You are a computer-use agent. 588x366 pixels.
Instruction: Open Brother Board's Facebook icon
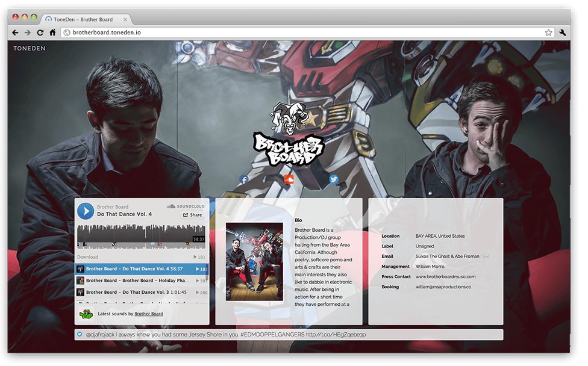point(244,179)
